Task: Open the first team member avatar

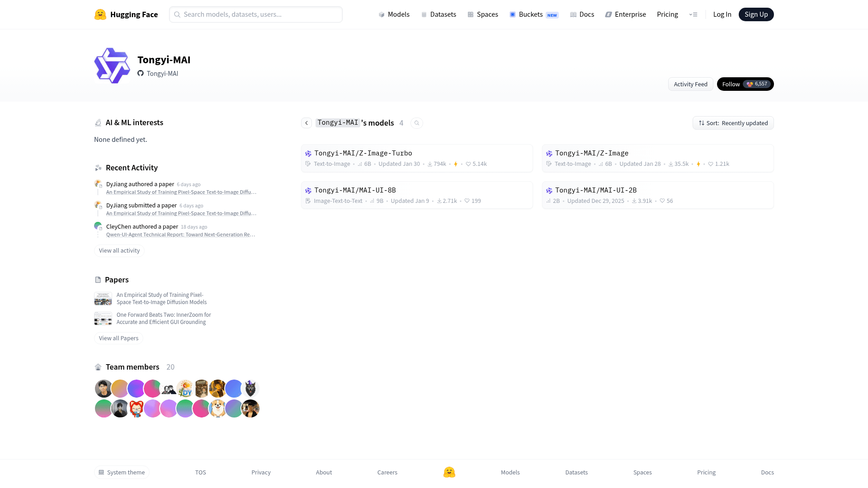Action: [104, 389]
